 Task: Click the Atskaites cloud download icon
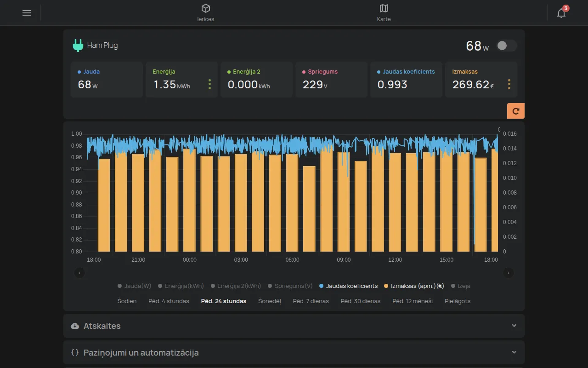75,326
